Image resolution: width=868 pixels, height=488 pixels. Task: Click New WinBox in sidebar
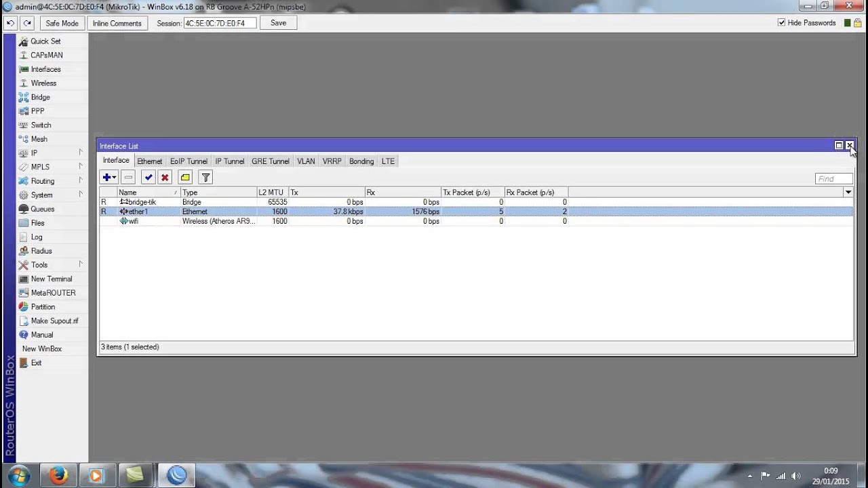(x=42, y=349)
